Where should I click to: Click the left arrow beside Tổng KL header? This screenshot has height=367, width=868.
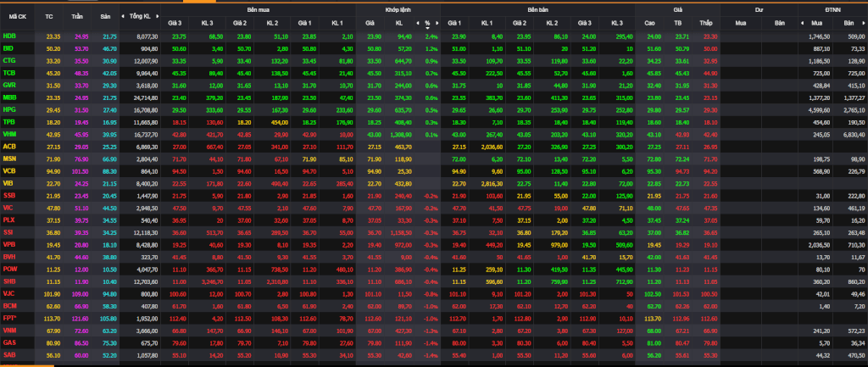coord(123,16)
